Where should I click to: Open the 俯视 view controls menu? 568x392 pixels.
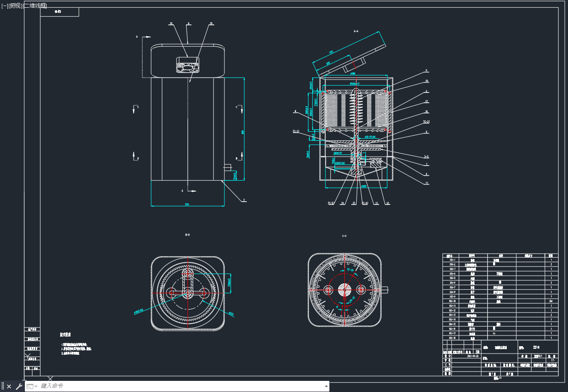click(x=15, y=6)
